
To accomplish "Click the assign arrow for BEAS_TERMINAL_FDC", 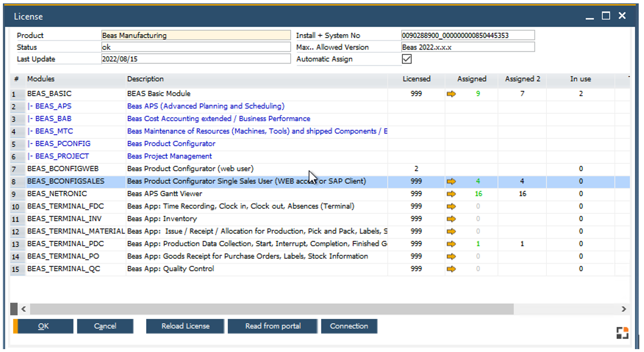I will tap(451, 206).
